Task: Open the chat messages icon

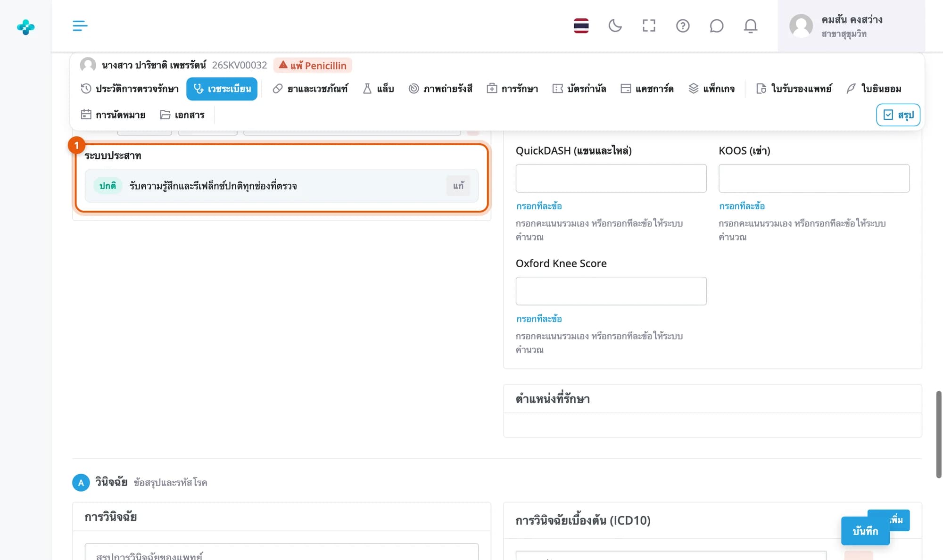Action: click(717, 25)
